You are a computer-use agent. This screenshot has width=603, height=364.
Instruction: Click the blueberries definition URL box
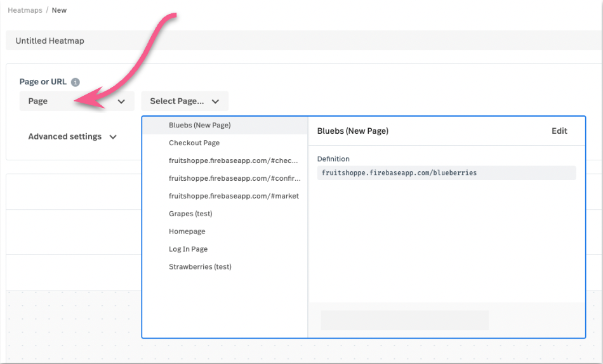click(x=446, y=173)
